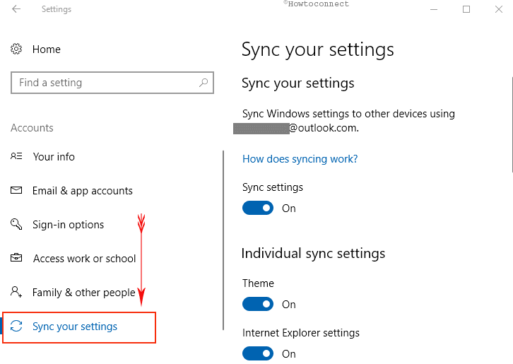This screenshot has width=513, height=364.
Task: Maximize the Settings window
Action: tap(466, 9)
